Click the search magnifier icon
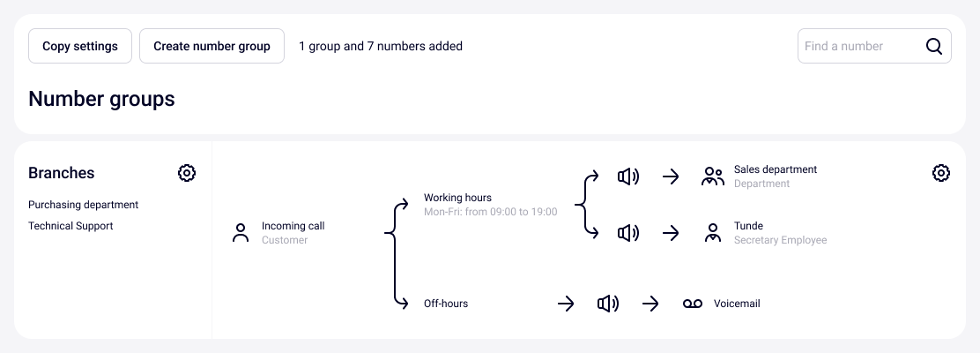Image resolution: width=980 pixels, height=353 pixels. click(933, 47)
